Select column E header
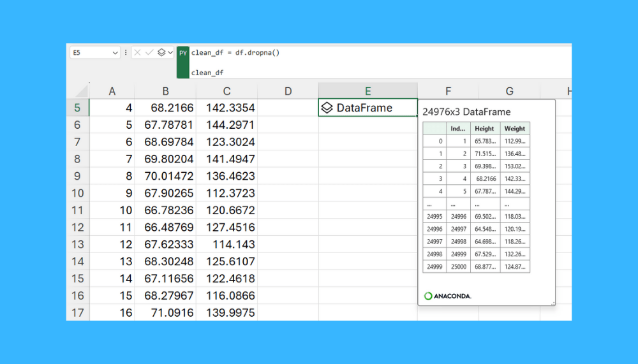The image size is (638, 364). coord(368,91)
